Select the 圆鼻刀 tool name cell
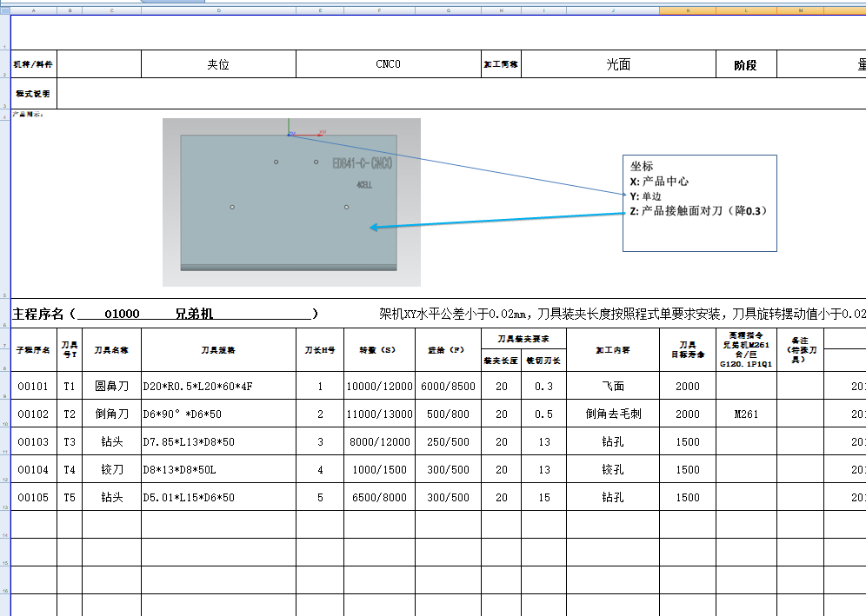The height and width of the screenshot is (616, 866). click(x=111, y=386)
